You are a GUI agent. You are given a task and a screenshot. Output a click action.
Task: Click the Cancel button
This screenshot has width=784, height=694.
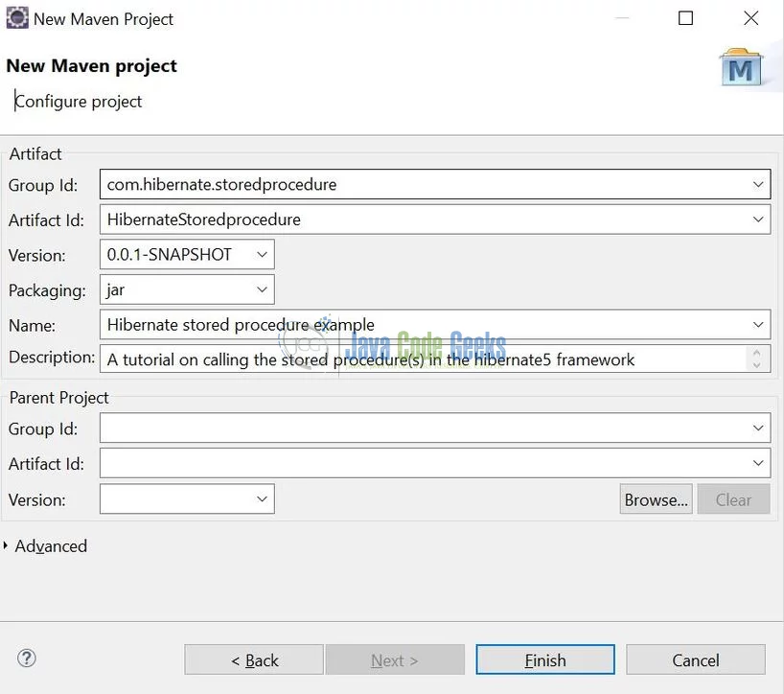696,660
